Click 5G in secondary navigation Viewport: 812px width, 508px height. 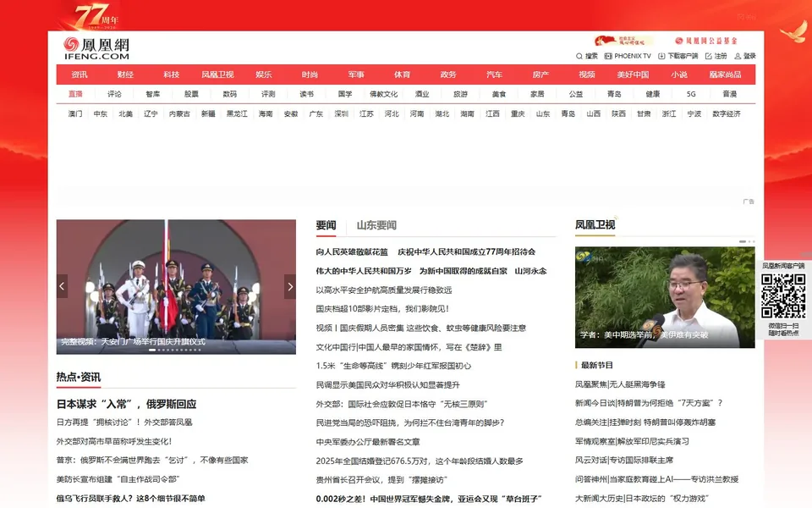pyautogui.click(x=691, y=94)
